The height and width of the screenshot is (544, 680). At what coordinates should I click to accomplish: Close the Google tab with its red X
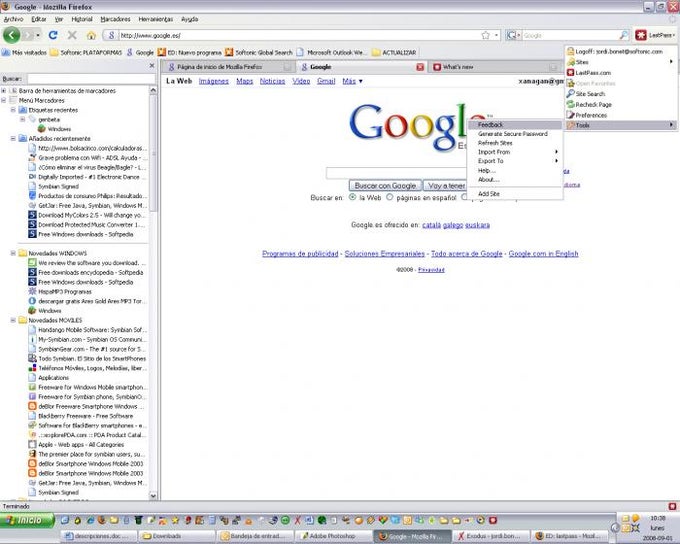pos(420,67)
